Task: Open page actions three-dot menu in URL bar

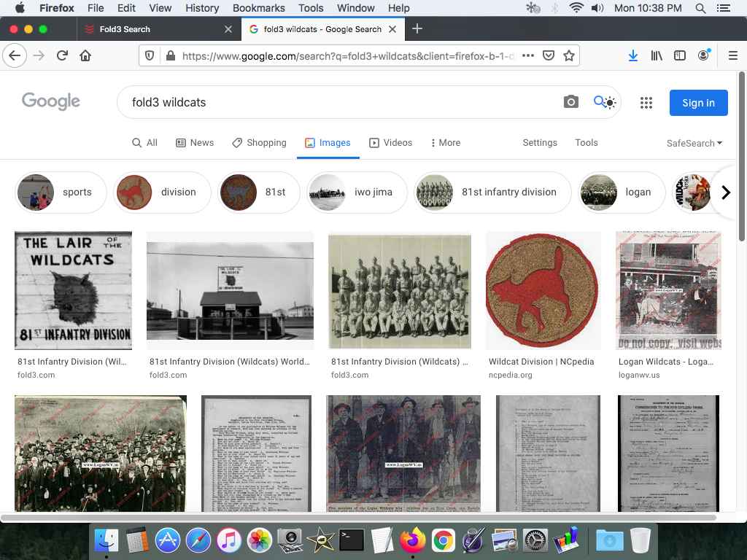Action: tap(528, 55)
